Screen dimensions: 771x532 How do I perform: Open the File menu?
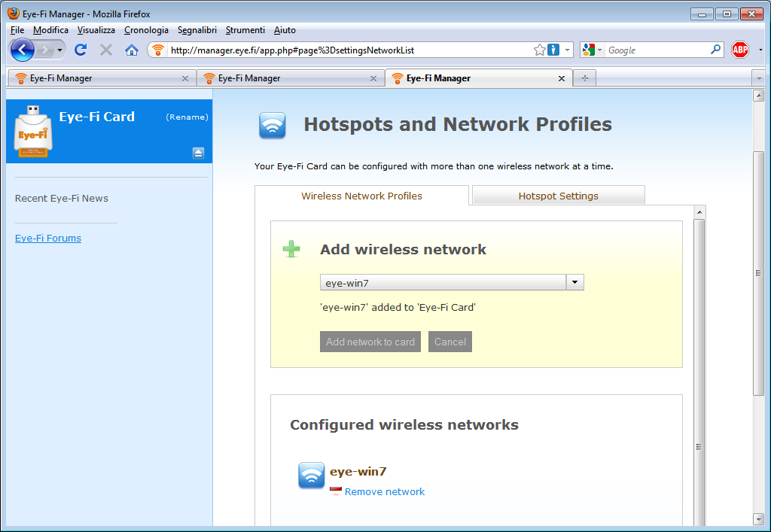(17, 30)
